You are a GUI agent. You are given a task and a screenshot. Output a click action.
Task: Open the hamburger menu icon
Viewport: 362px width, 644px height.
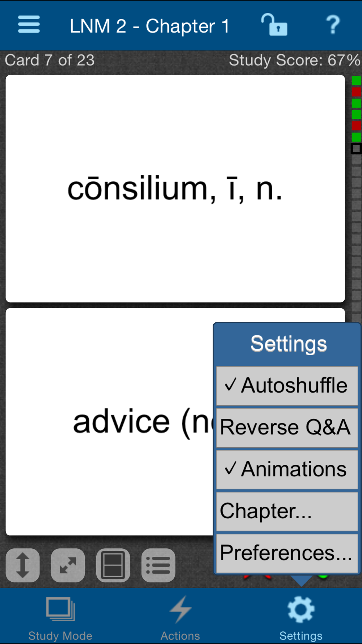click(x=29, y=25)
